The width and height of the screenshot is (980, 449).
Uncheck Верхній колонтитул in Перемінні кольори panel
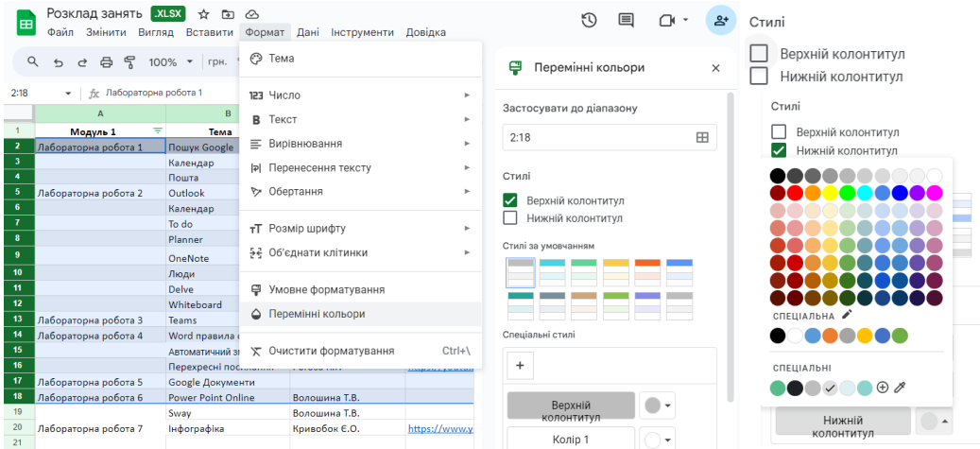[510, 200]
